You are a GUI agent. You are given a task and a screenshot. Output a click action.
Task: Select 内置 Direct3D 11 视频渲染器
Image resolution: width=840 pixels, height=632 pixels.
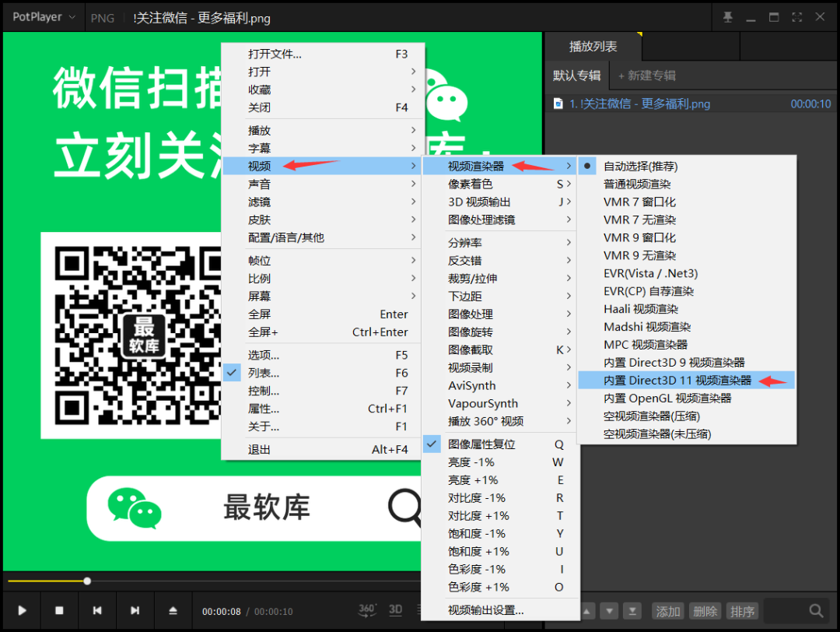[x=687, y=381]
